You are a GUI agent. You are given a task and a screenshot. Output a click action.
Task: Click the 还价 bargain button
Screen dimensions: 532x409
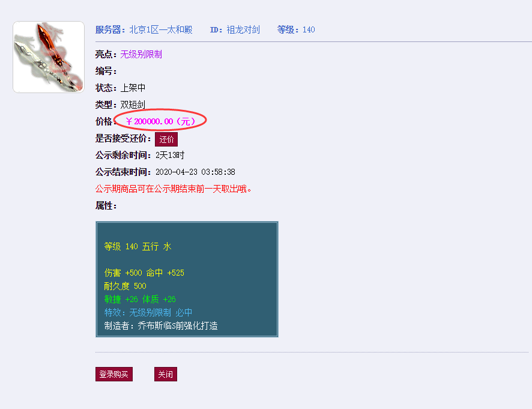click(x=166, y=139)
